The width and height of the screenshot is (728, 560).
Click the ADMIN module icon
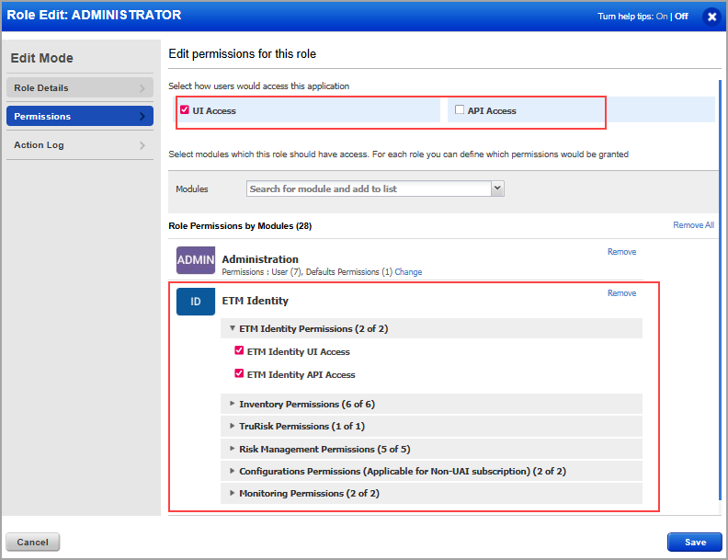click(x=196, y=260)
